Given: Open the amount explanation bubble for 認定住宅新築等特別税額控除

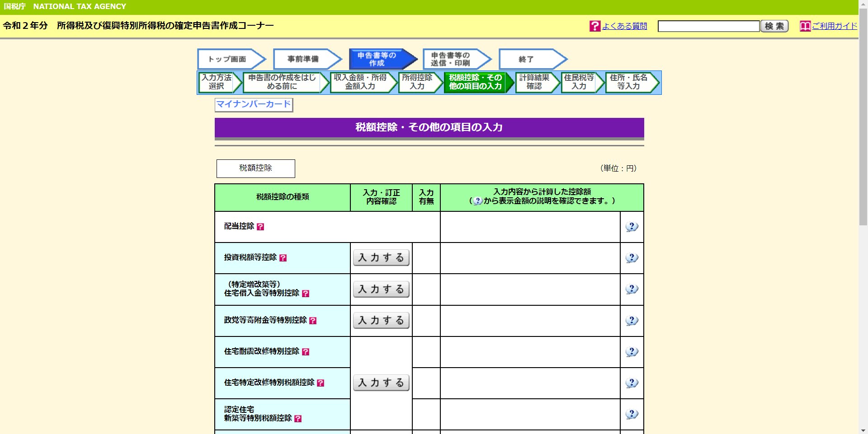Looking at the screenshot, I should coord(632,414).
